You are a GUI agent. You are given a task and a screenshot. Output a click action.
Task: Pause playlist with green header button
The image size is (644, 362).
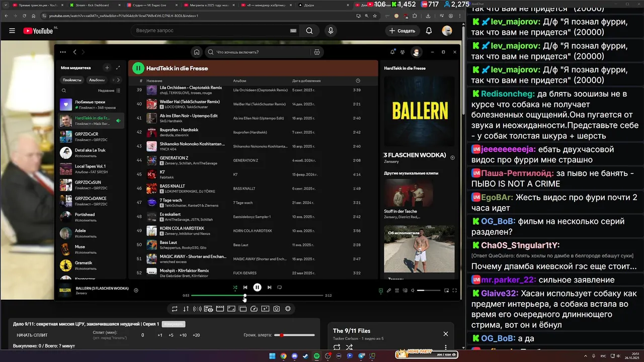click(x=138, y=68)
